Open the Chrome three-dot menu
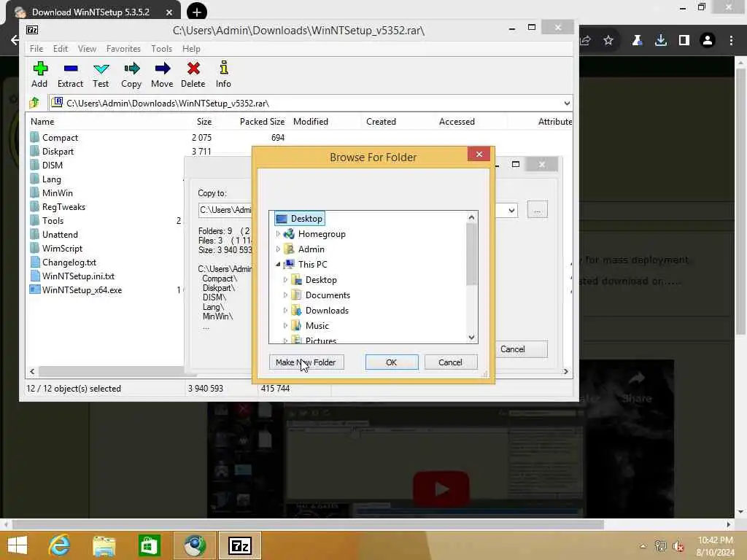 click(x=731, y=41)
